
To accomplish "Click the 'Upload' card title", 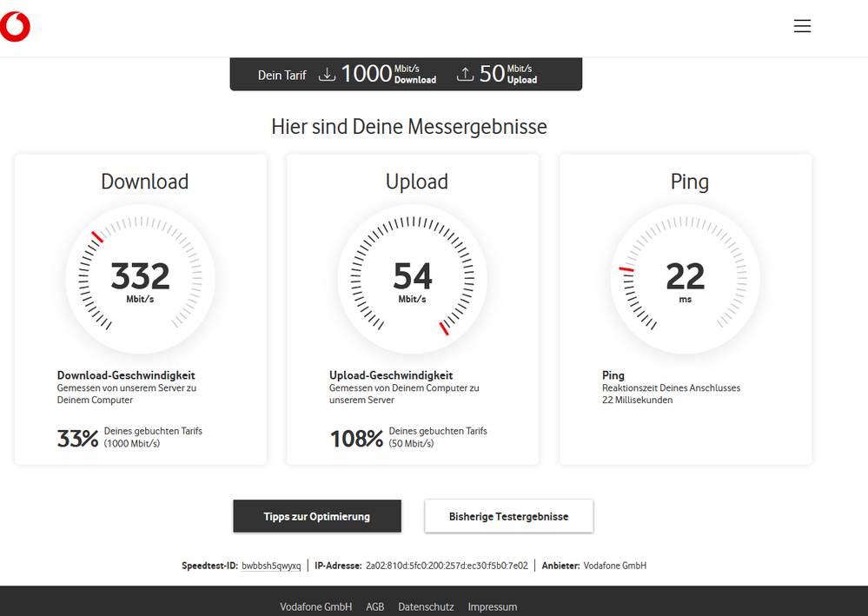I will pyautogui.click(x=417, y=182).
